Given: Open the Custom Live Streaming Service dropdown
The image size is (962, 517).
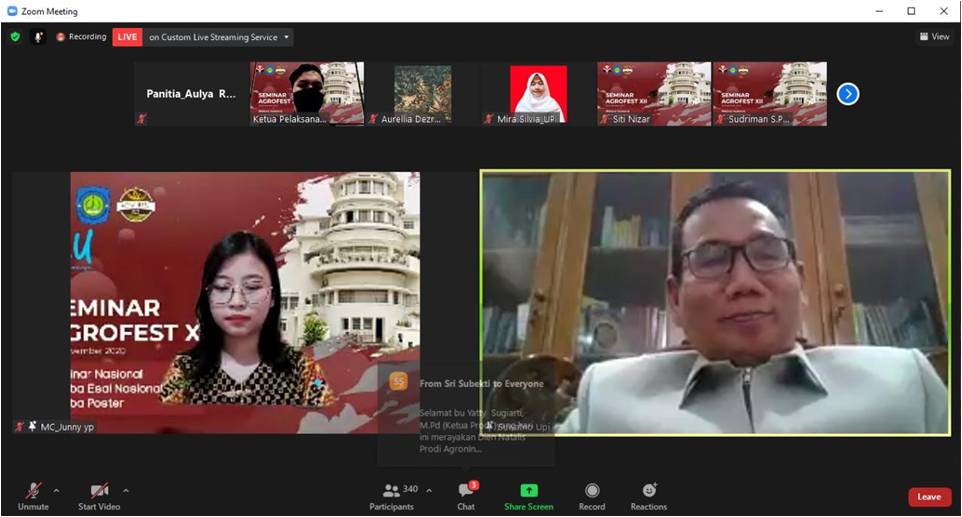Looking at the screenshot, I should (x=218, y=37).
